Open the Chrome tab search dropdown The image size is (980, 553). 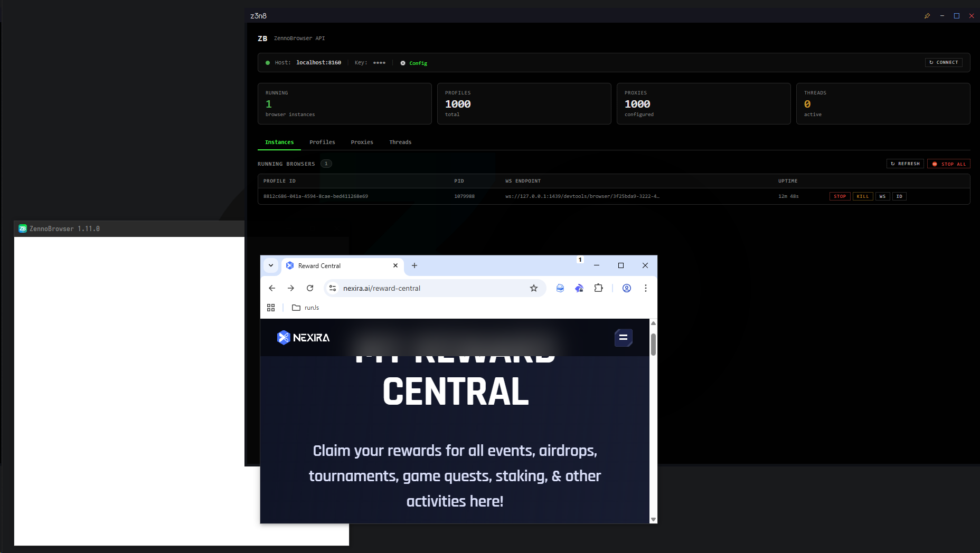tap(271, 265)
